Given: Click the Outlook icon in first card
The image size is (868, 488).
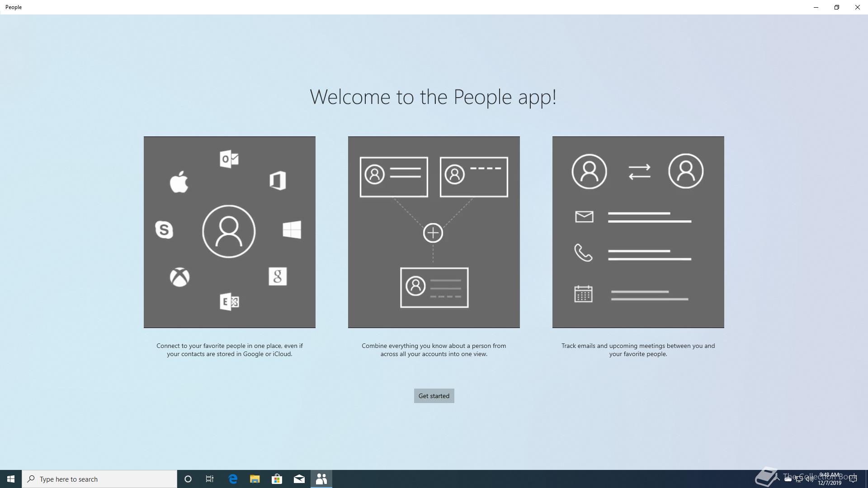Looking at the screenshot, I should click(x=229, y=159).
